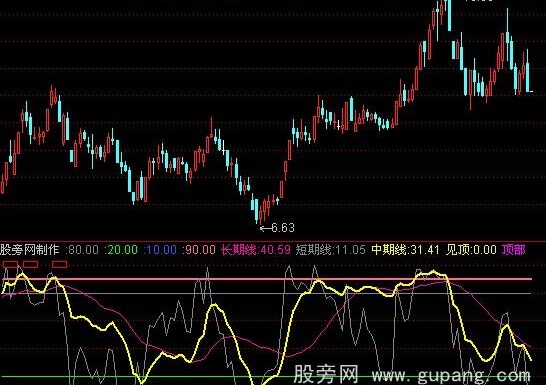Image resolution: width=546 pixels, height=385 pixels.
Task: Select the 见顶:0.00 legend entry
Action: click(471, 250)
